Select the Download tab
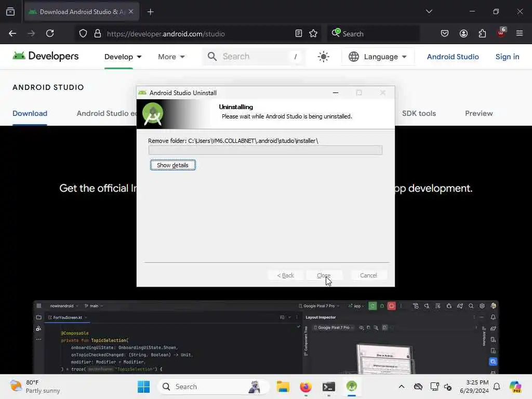The height and width of the screenshot is (399, 532). point(30,113)
